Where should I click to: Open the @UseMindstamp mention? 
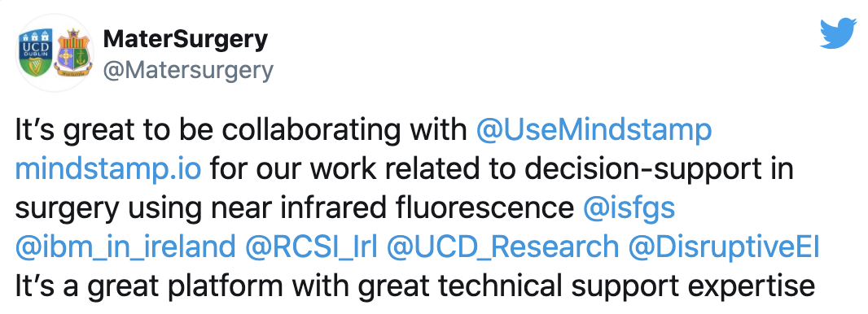pyautogui.click(x=594, y=131)
